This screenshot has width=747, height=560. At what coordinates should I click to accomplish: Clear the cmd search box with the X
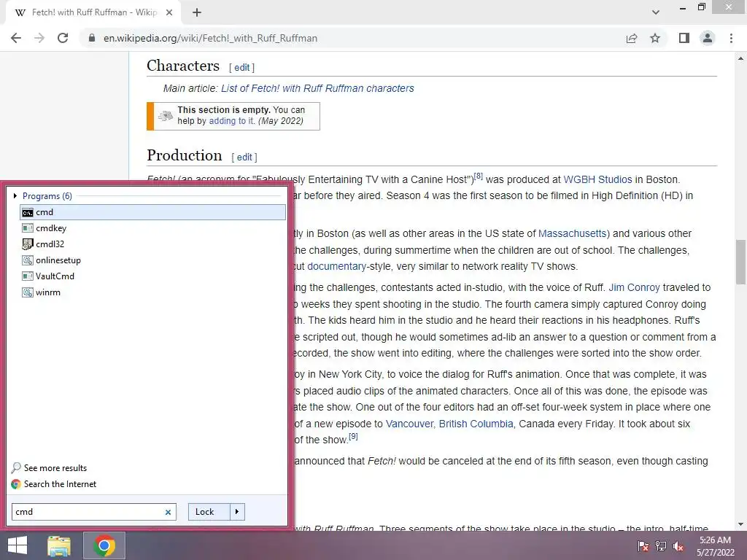click(168, 513)
